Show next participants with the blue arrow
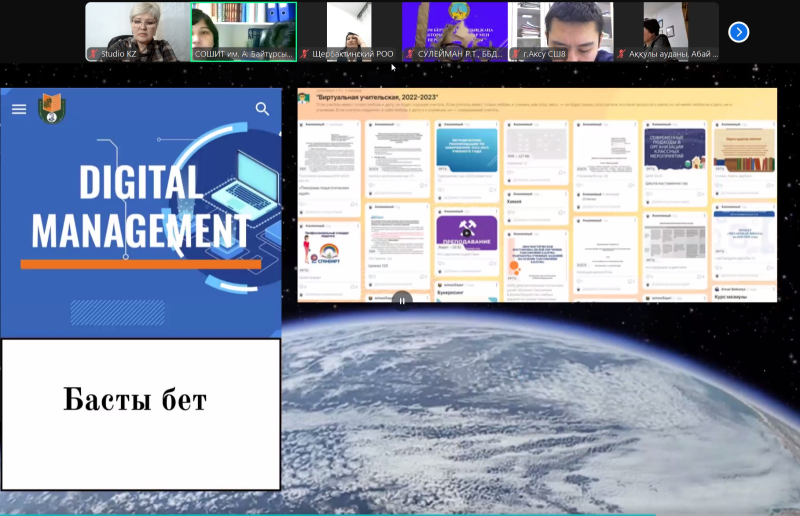 pyautogui.click(x=739, y=32)
